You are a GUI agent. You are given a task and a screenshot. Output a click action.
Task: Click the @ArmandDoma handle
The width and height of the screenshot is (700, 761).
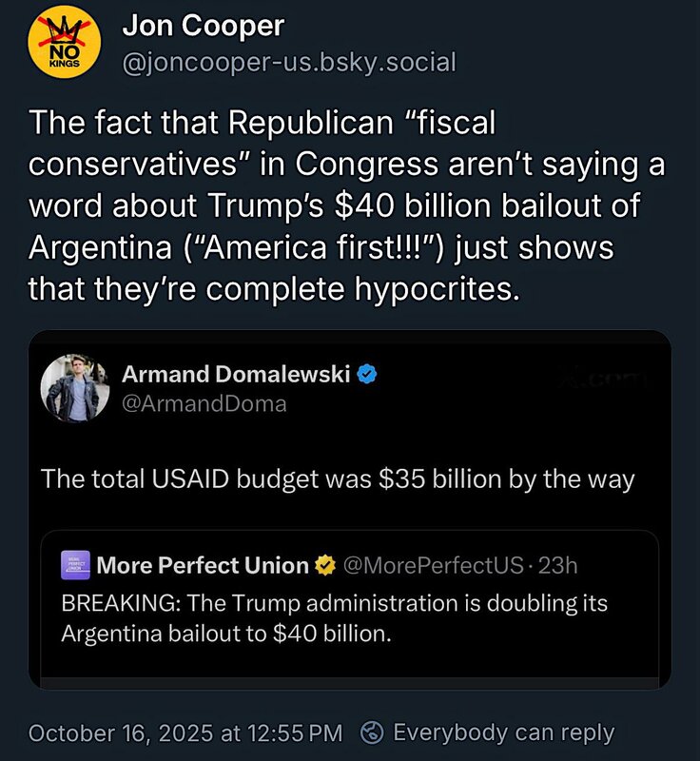(204, 404)
